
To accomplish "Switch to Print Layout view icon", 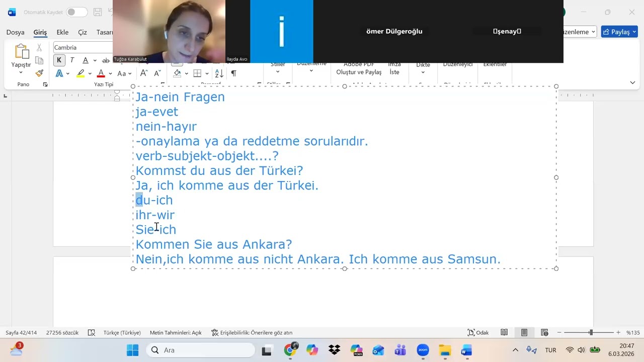I will 524,332.
